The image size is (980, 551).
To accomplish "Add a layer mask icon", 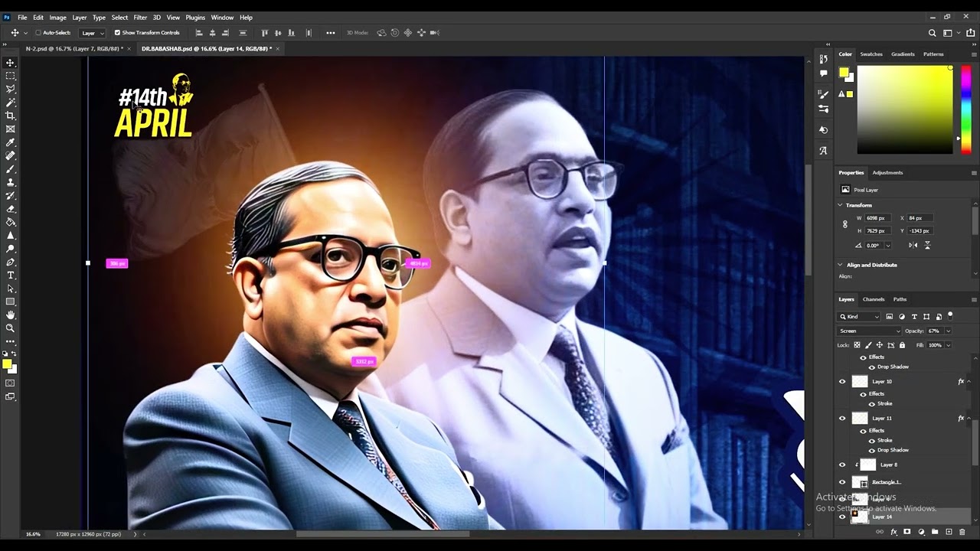I will (907, 532).
